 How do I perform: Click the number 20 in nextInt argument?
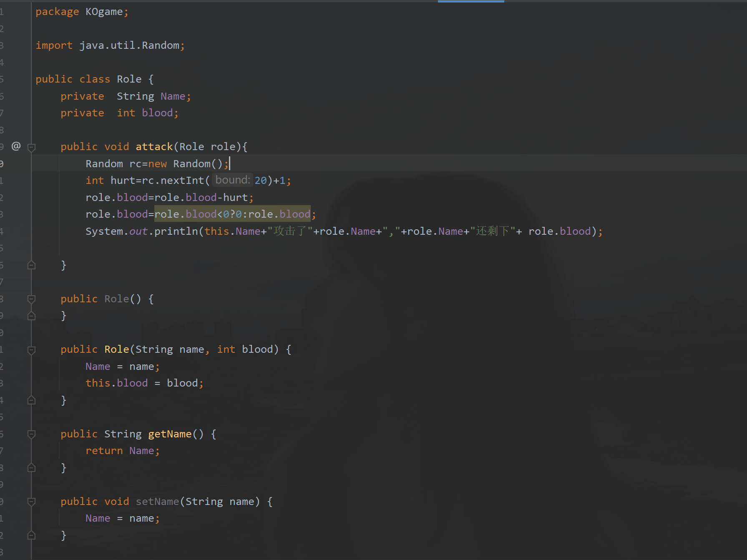261,181
